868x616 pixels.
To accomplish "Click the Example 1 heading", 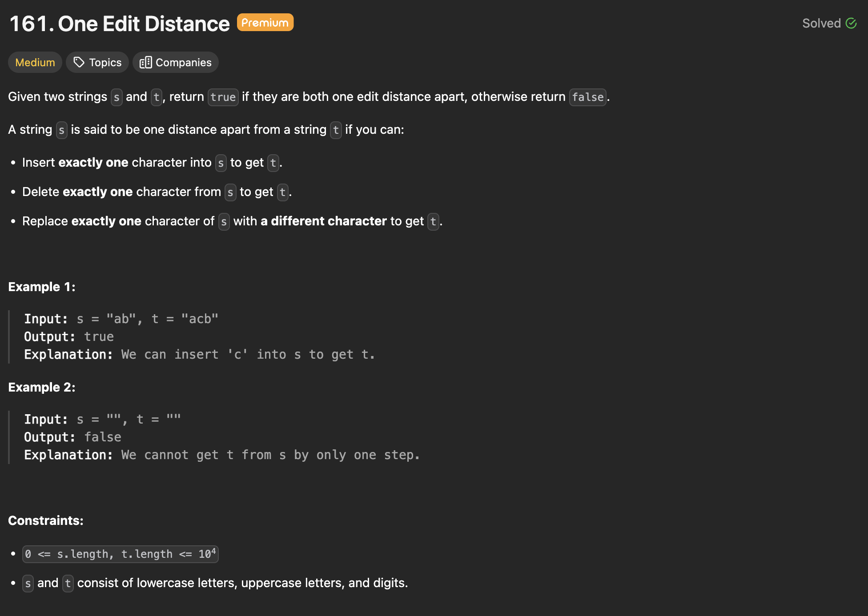I will coord(42,287).
